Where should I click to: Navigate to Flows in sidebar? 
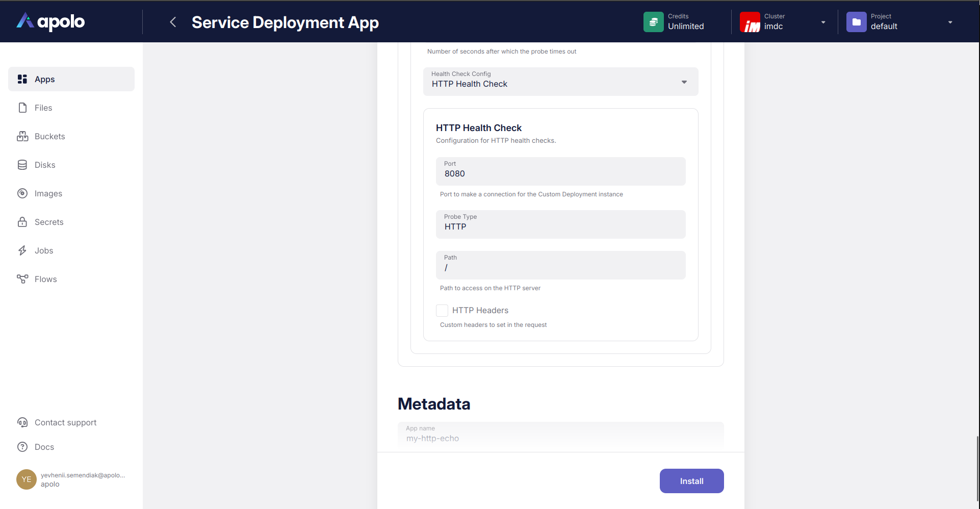pyautogui.click(x=45, y=279)
